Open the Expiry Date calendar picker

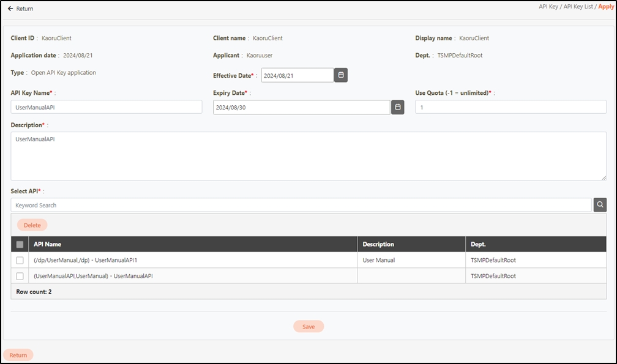pos(398,107)
